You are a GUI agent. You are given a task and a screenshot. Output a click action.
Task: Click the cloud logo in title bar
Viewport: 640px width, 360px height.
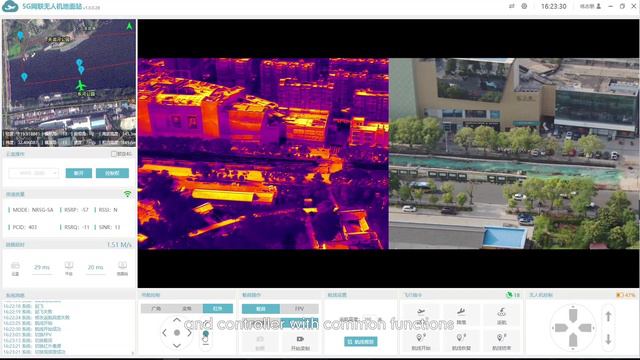click(x=10, y=6)
